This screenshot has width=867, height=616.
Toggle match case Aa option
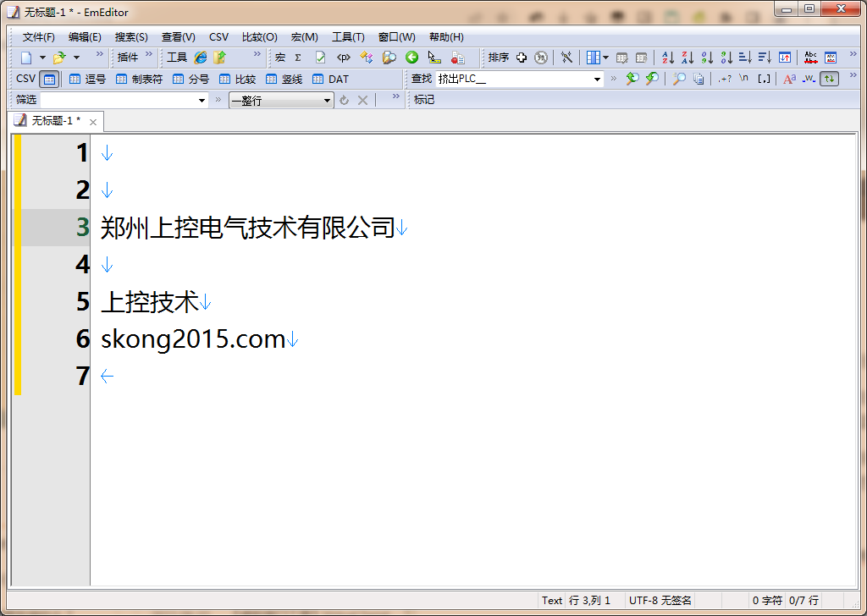790,79
